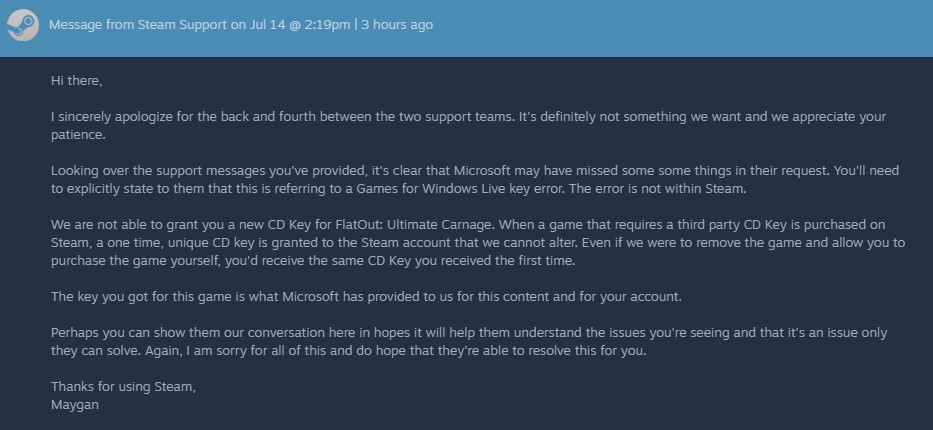Click the 'Jul 14 @ 2:19pm' timestamp
Screen dimensions: 933x430
300,25
